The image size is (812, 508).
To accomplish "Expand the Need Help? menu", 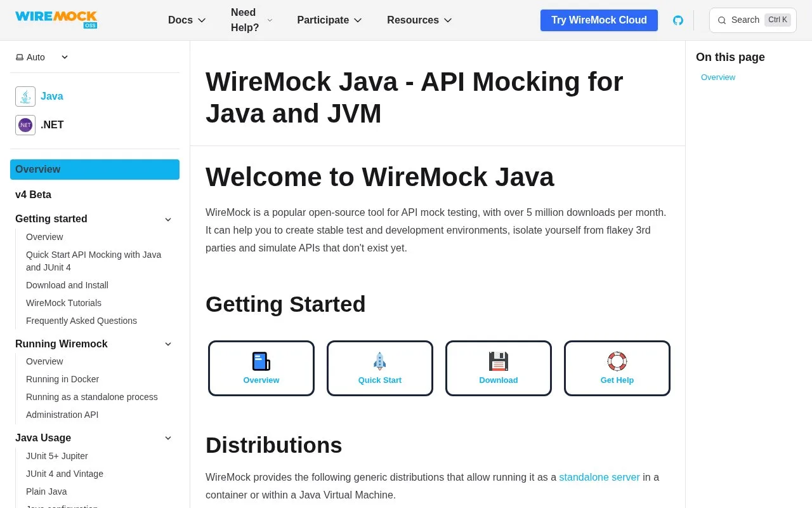I will pyautogui.click(x=251, y=20).
